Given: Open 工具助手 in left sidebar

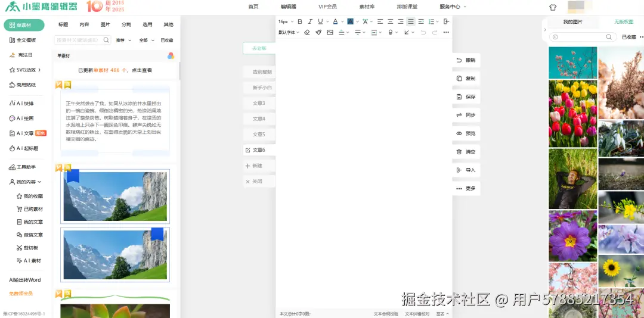Looking at the screenshot, I should coord(23,167).
